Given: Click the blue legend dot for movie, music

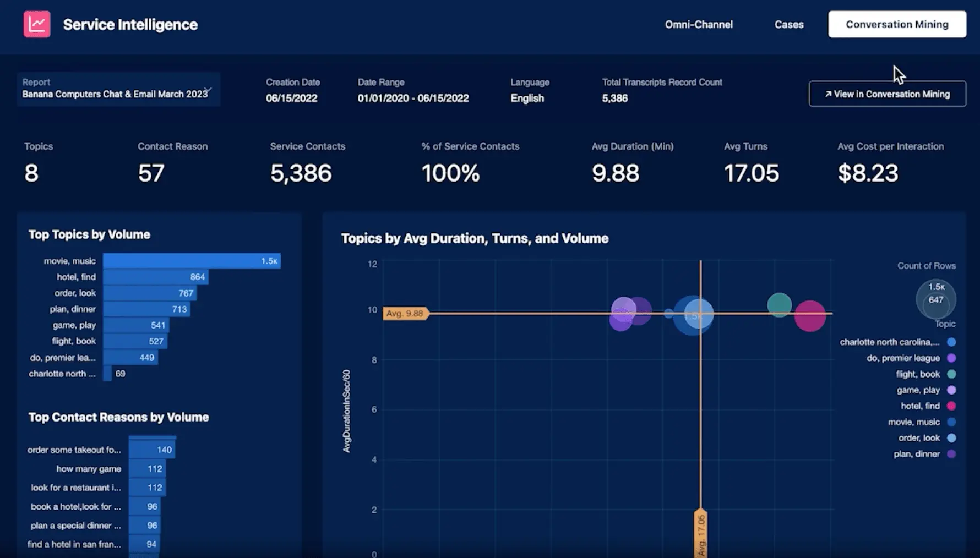Looking at the screenshot, I should pos(951,422).
